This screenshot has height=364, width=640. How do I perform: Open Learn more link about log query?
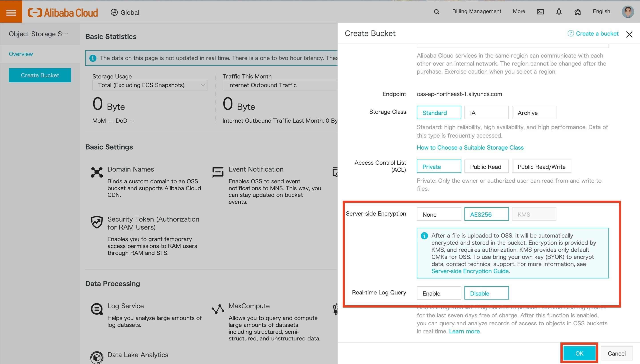464,331
